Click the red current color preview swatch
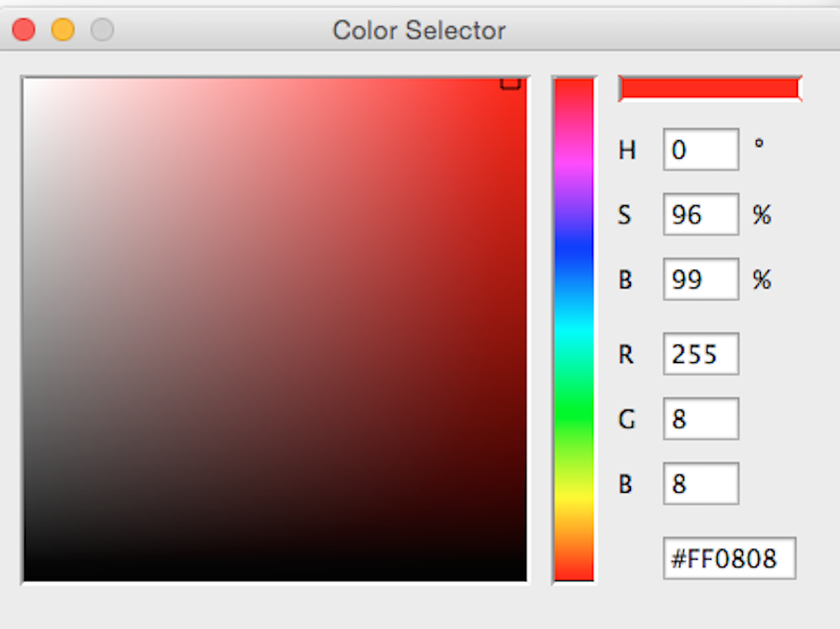The width and height of the screenshot is (840, 629). 709,89
